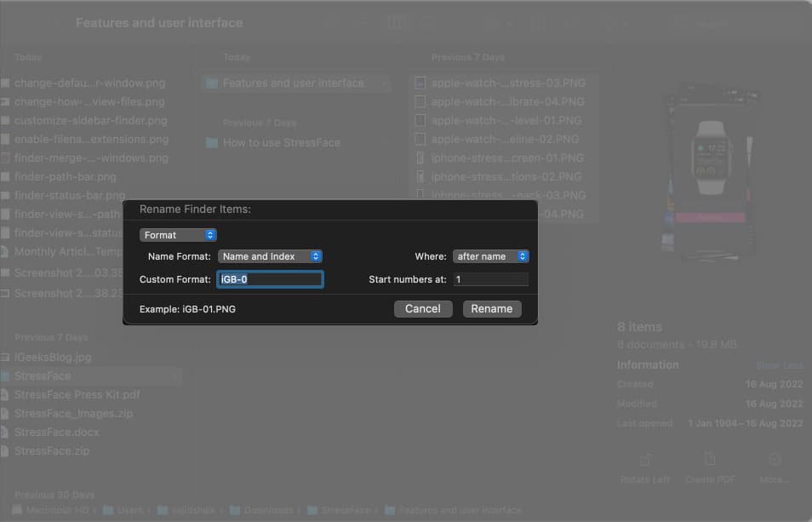This screenshot has width=812, height=522.
Task: Click file icon of apple-watch level-01.PNG
Action: point(420,120)
